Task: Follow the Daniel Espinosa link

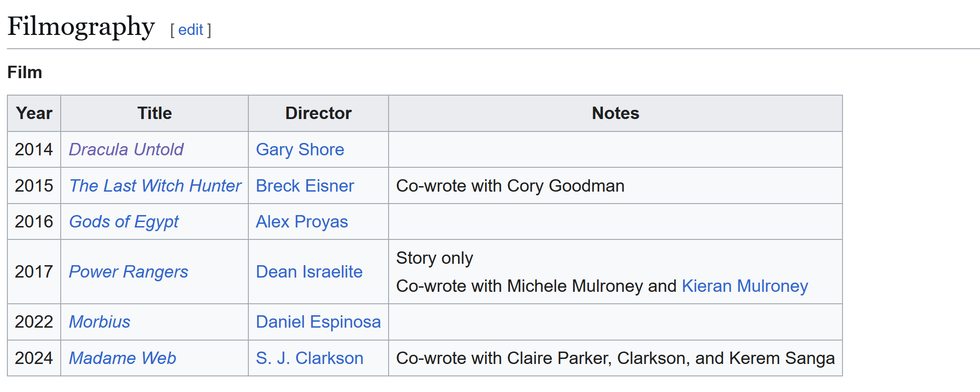Action: point(318,322)
